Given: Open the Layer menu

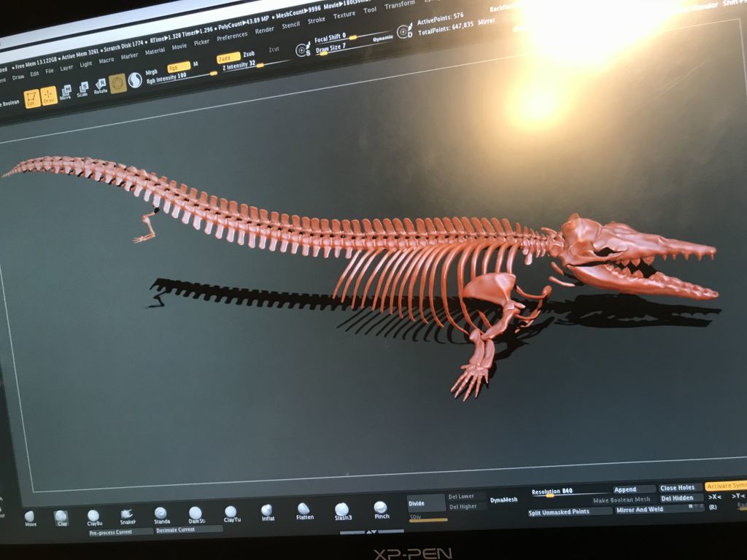Looking at the screenshot, I should 66,68.
